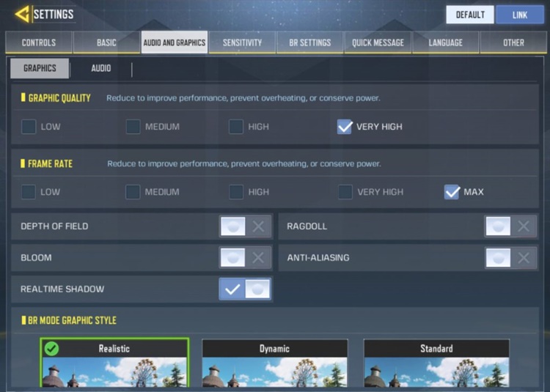Select Low frame rate checkbox
This screenshot has height=392, width=550.
[29, 192]
